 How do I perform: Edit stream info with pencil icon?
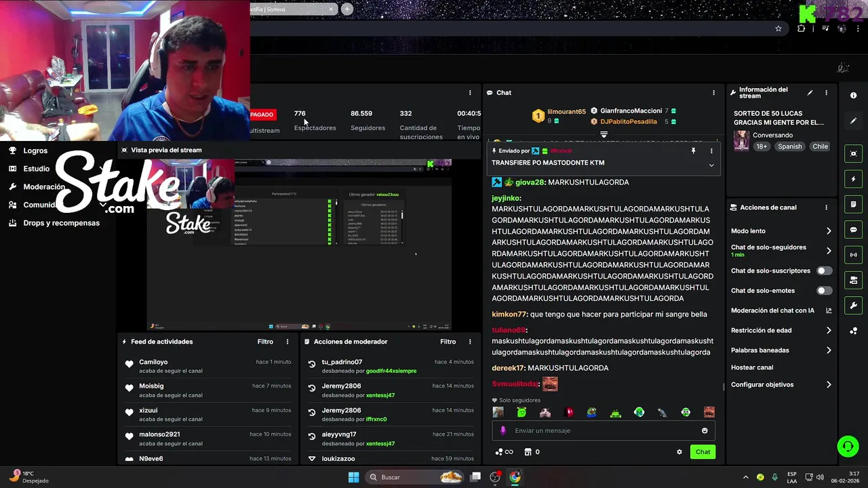click(810, 93)
